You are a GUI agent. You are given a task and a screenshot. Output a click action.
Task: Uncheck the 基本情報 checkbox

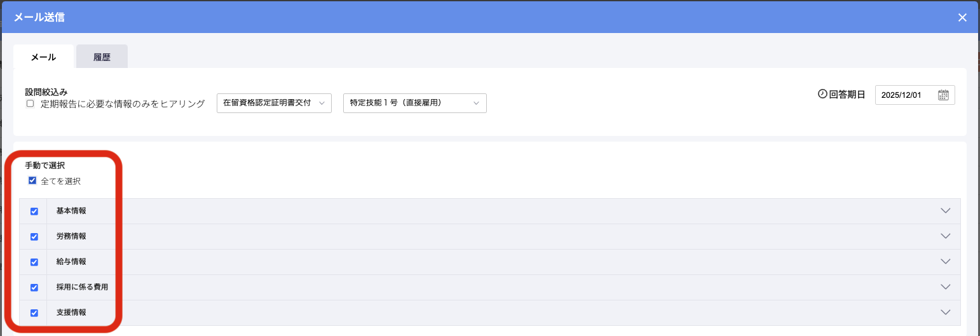pos(34,212)
